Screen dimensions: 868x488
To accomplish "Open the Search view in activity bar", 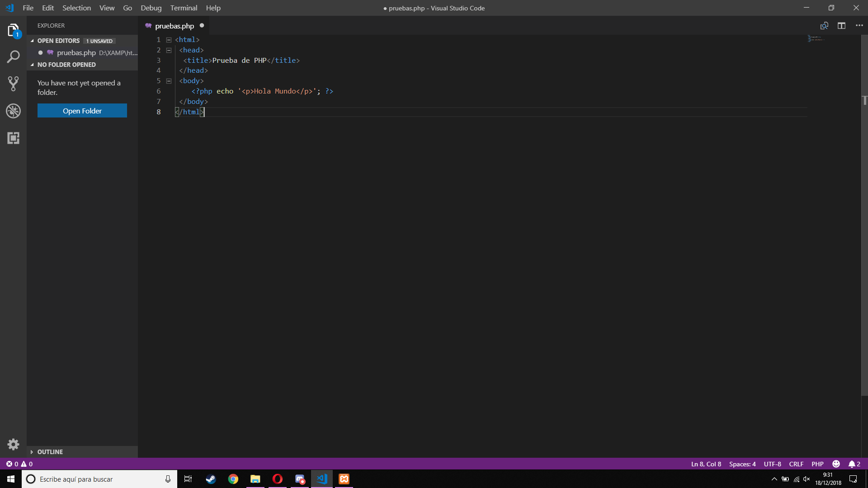I will [x=13, y=57].
